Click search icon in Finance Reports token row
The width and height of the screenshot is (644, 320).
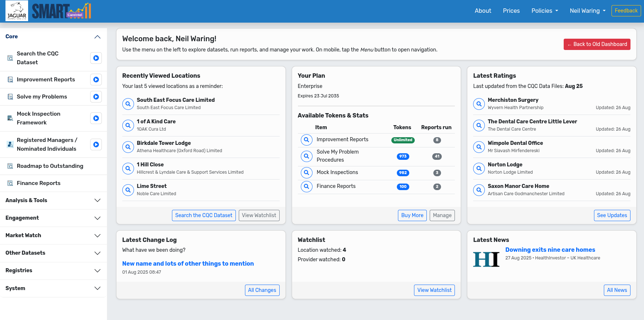pos(306,186)
